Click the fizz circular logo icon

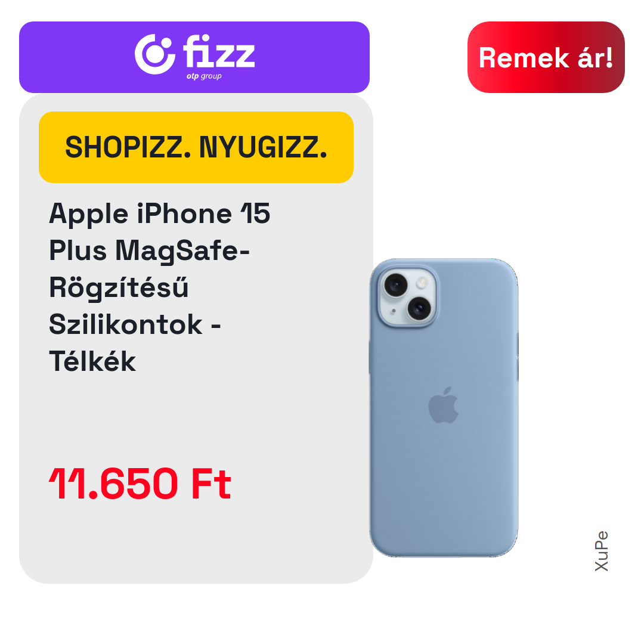pos(155,54)
